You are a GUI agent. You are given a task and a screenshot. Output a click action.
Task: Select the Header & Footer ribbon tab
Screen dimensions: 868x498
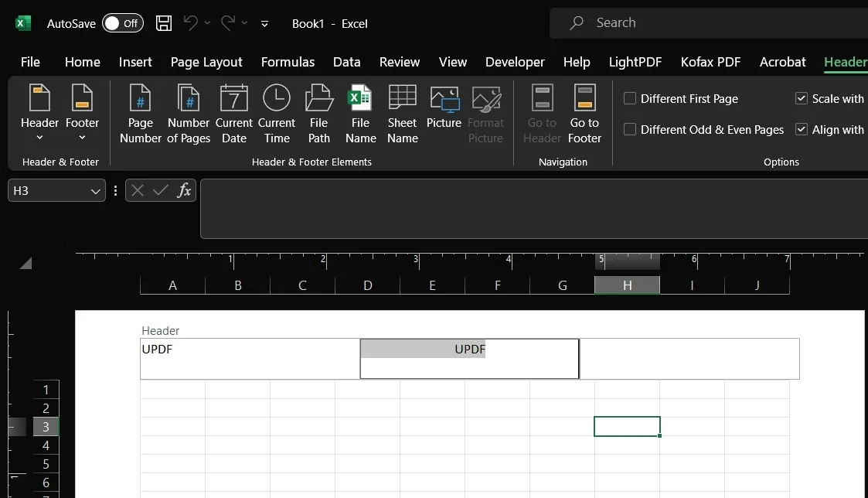[846, 62]
